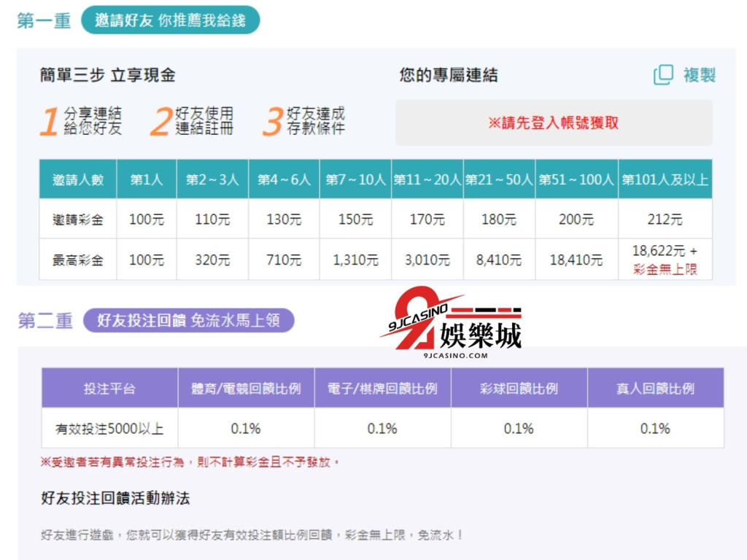Click the copy icon beside 複製
The width and height of the screenshot is (747, 560).
coord(664,74)
